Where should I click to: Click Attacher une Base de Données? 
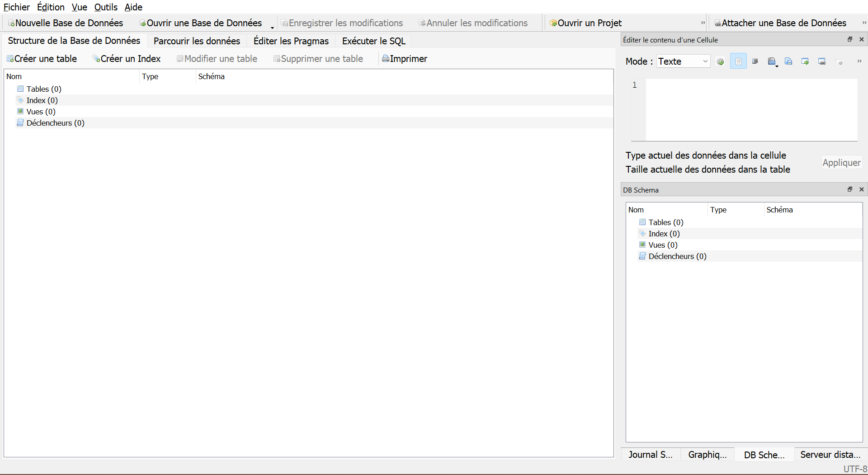tap(780, 23)
